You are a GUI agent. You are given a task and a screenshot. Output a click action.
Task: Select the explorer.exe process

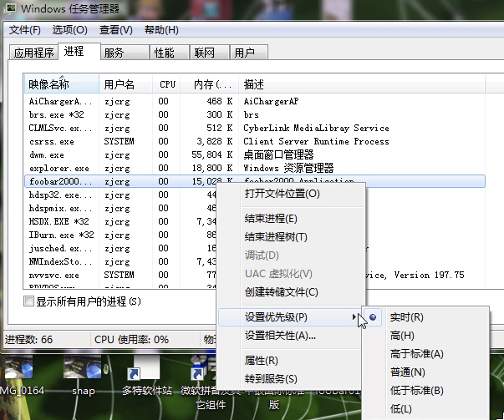tap(255, 168)
